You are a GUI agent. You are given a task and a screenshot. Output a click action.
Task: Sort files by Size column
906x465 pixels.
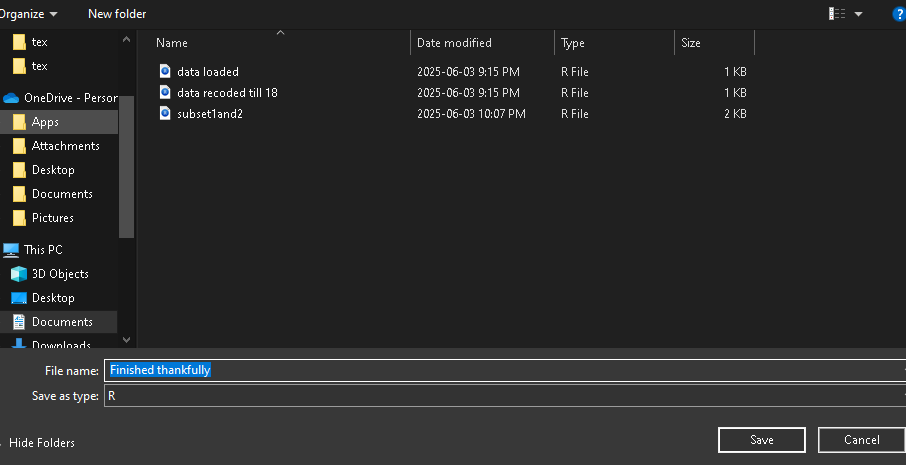pos(690,43)
